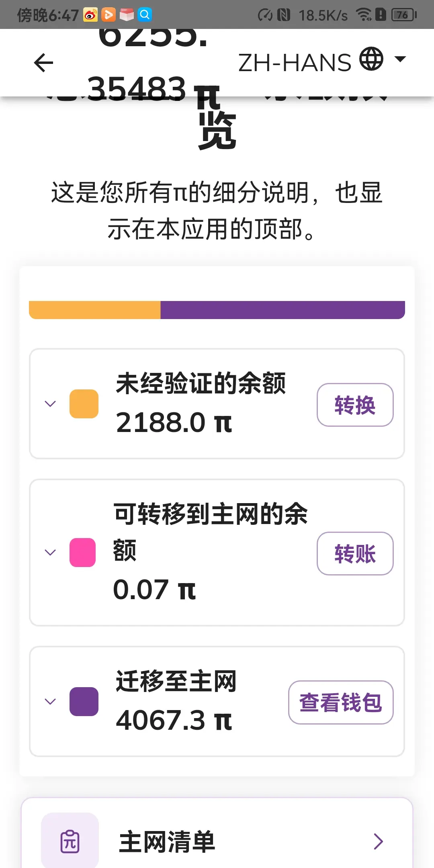Expand the 可转移到主网的余额 chevron
Image resolution: width=434 pixels, height=868 pixels.
[50, 552]
